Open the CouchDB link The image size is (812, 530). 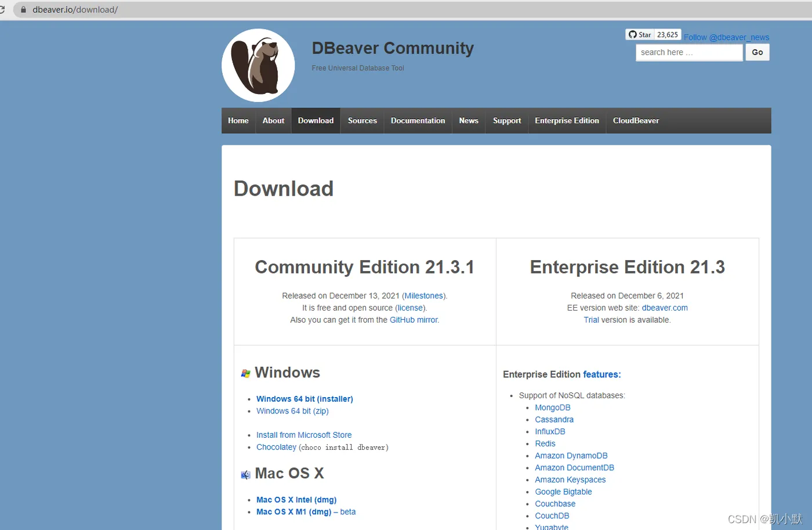coord(552,516)
